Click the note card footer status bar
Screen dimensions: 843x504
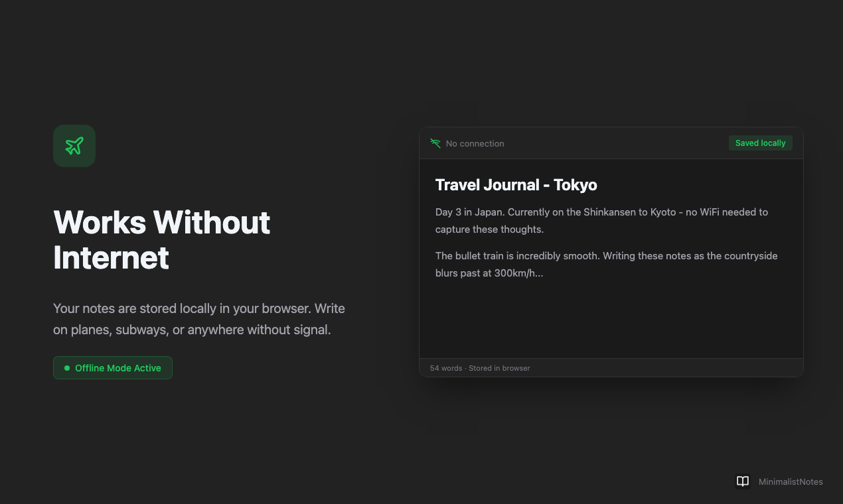click(611, 368)
